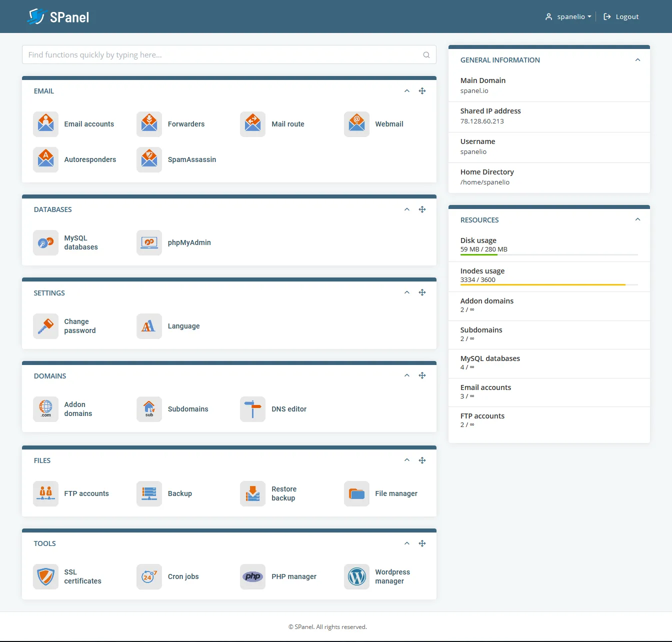Click the SPanel logo in the header
Viewport: 672px width, 642px height.
pyautogui.click(x=58, y=16)
